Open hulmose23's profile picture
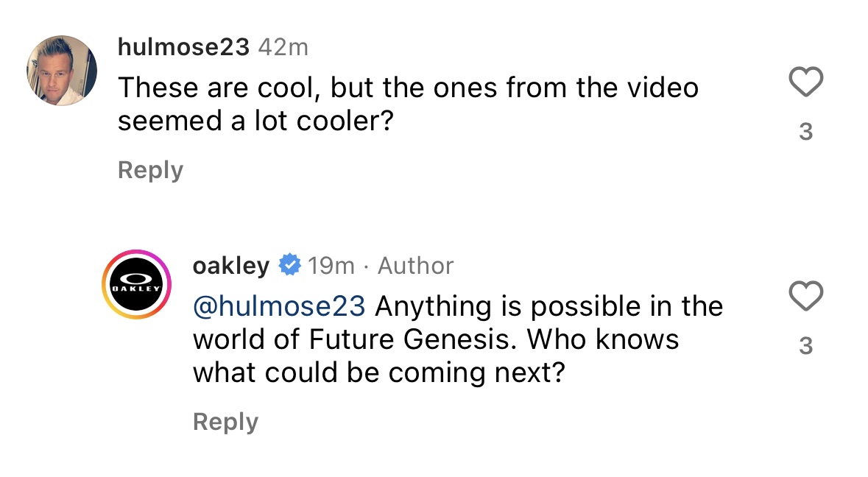Viewport: 868px width, 477px height. coord(63,71)
